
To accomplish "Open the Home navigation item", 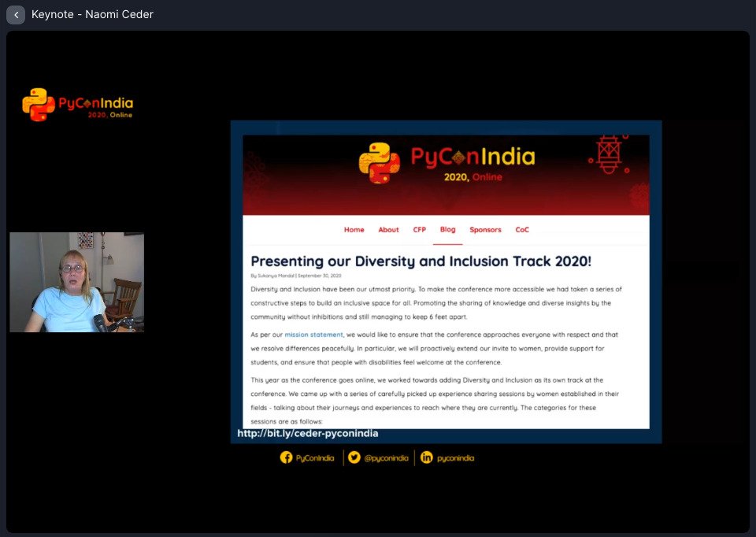I will click(x=354, y=230).
